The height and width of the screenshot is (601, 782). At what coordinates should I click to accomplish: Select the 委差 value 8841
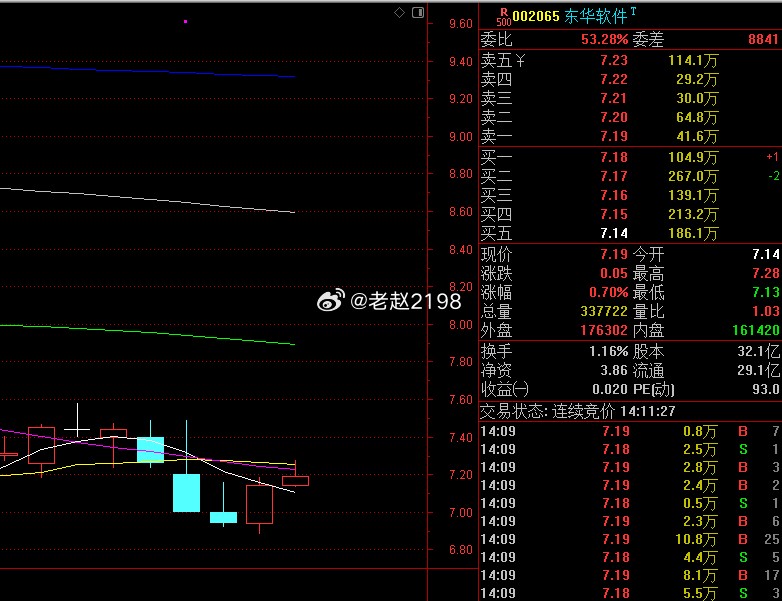[x=763, y=39]
